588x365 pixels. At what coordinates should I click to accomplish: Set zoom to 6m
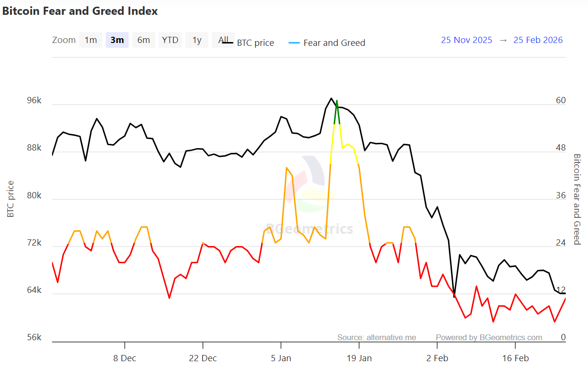tap(144, 40)
